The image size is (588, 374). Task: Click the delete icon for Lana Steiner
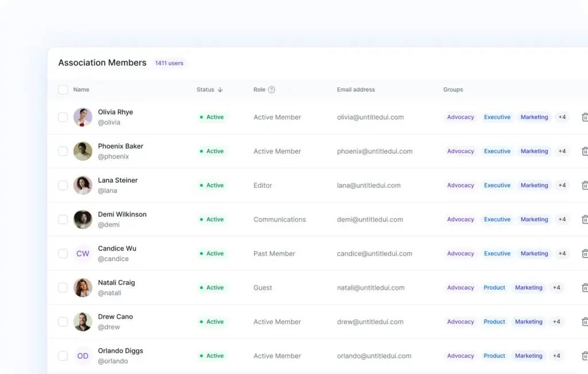(x=585, y=185)
